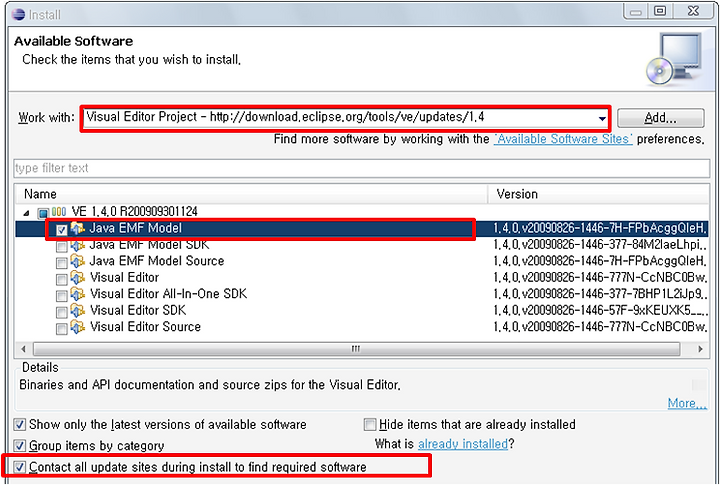Toggle Show only the latest versions checkbox

[20, 424]
